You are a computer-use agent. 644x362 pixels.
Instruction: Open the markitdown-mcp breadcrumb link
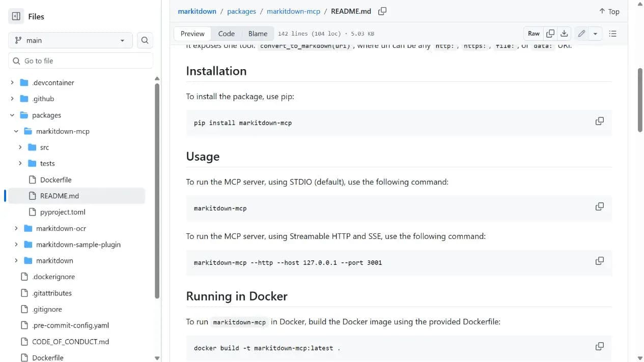(293, 11)
